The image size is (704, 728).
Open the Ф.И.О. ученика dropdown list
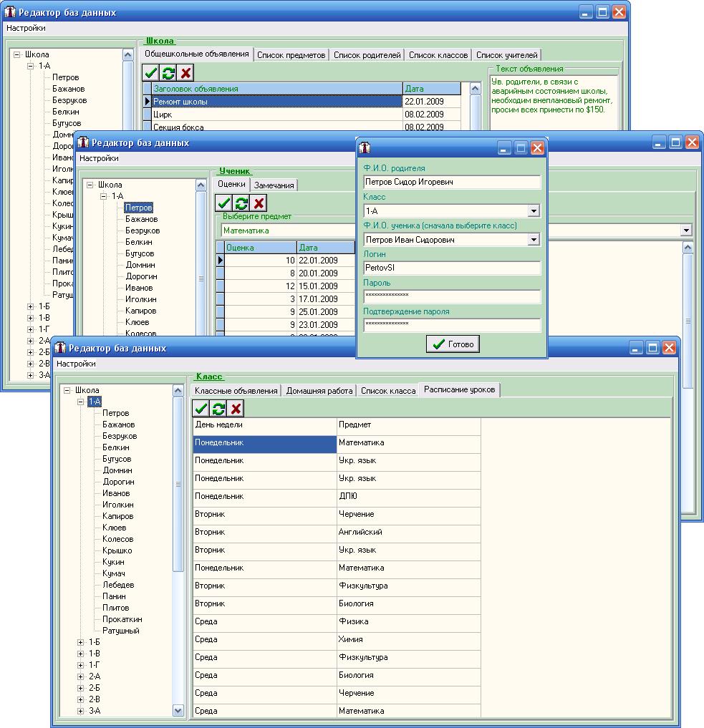point(533,240)
